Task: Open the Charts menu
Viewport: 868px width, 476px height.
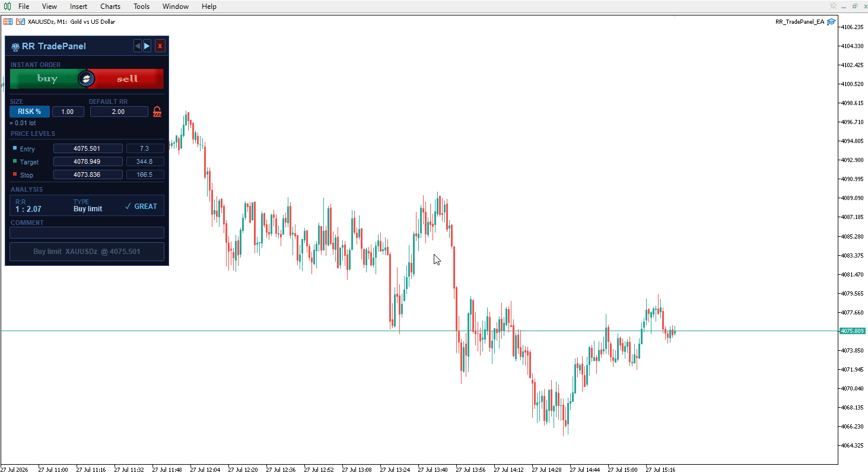Action: 110,7
